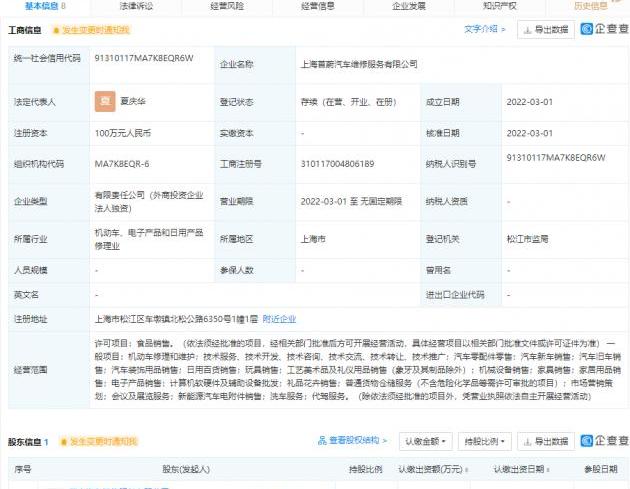Select company name 上海菩蔚汽车维修服务有限公司
The width and height of the screenshot is (630, 489).
point(359,64)
